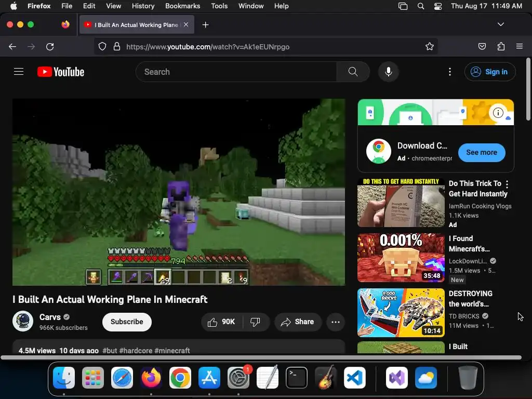Open DESTROYING the world's video thumbnail
Screen dimensions: 532x399
pyautogui.click(x=401, y=312)
